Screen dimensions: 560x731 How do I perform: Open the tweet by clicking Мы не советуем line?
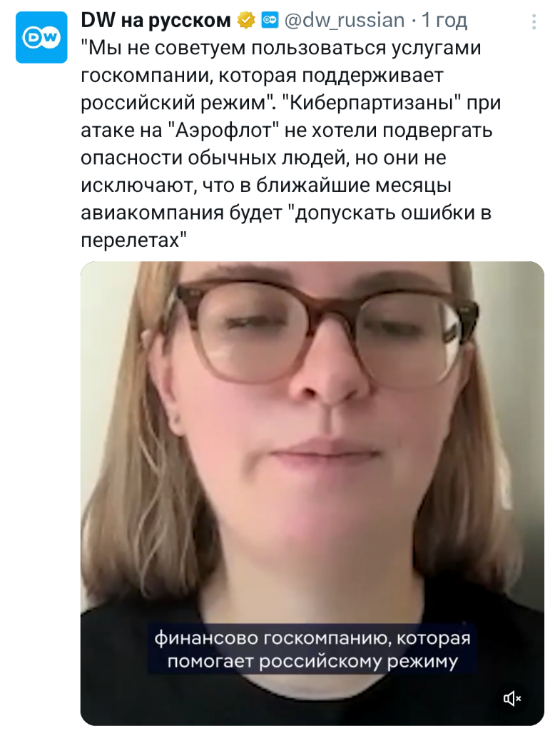[x=281, y=48]
